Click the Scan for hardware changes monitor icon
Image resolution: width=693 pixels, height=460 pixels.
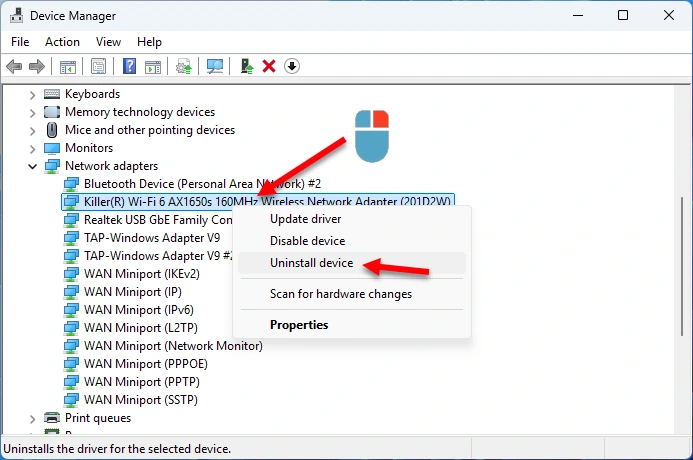tap(215, 67)
